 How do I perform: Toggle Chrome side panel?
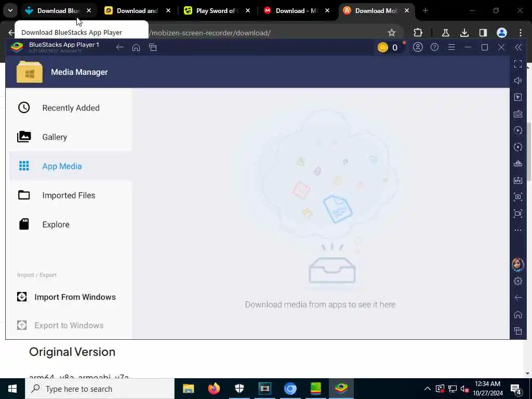point(483,33)
